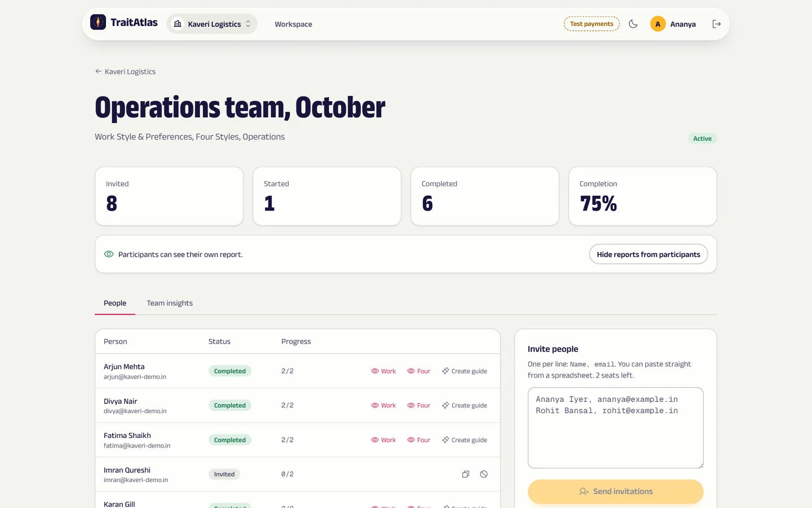The width and height of the screenshot is (812, 508).
Task: Click the invite people text area
Action: click(616, 428)
